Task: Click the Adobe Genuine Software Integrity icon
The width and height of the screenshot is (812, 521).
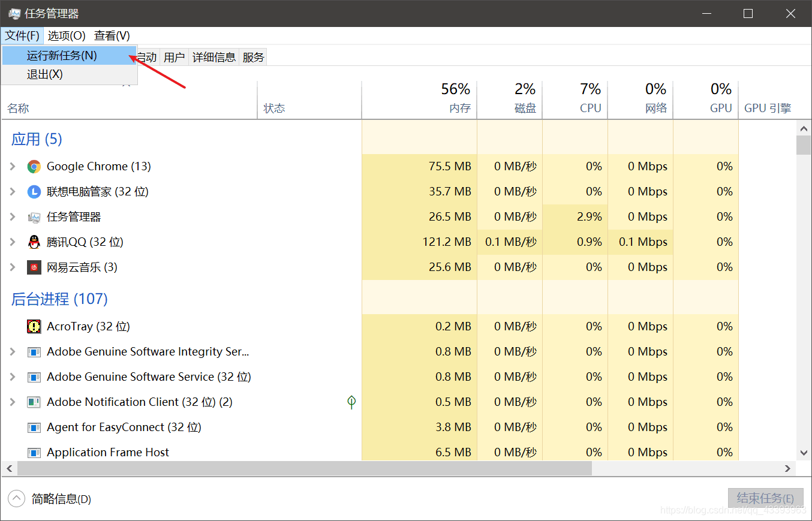Action: click(34, 352)
